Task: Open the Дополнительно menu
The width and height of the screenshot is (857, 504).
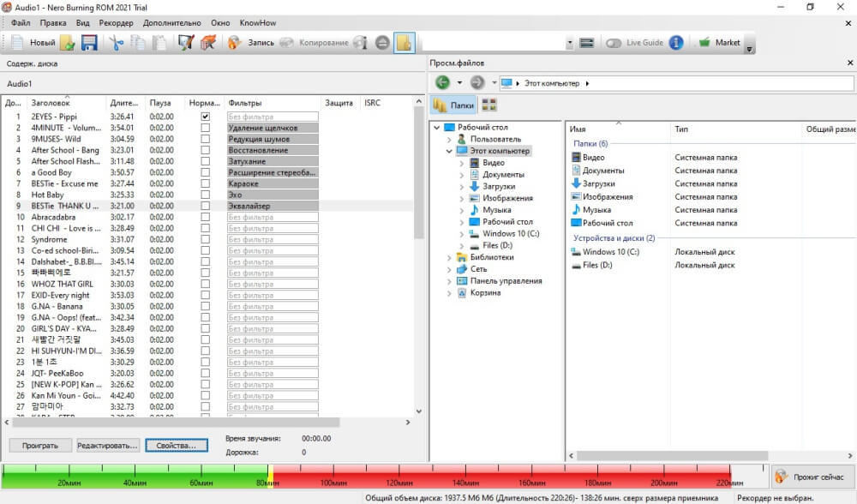Action: pyautogui.click(x=171, y=23)
